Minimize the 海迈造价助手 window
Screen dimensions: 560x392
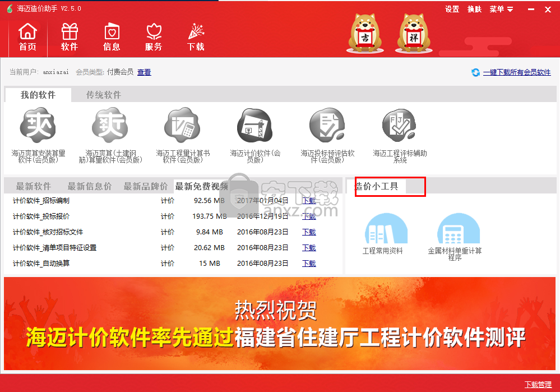click(531, 10)
